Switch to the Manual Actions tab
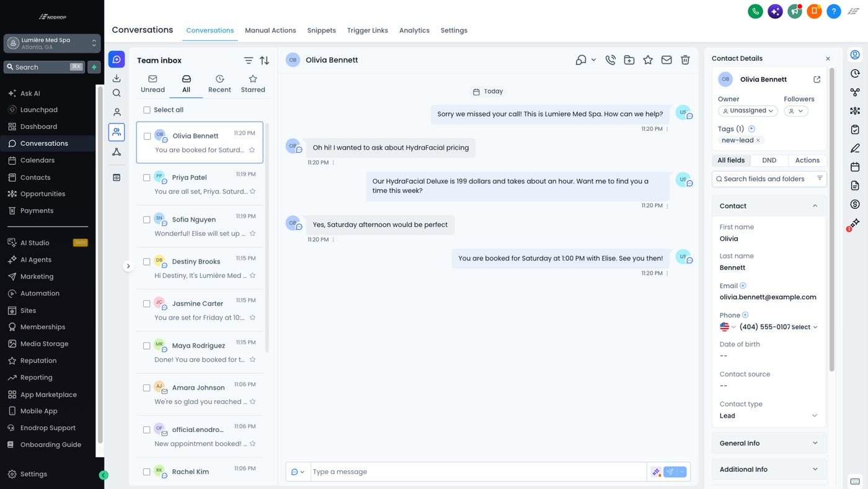Image resolution: width=868 pixels, height=489 pixels. (x=270, y=30)
